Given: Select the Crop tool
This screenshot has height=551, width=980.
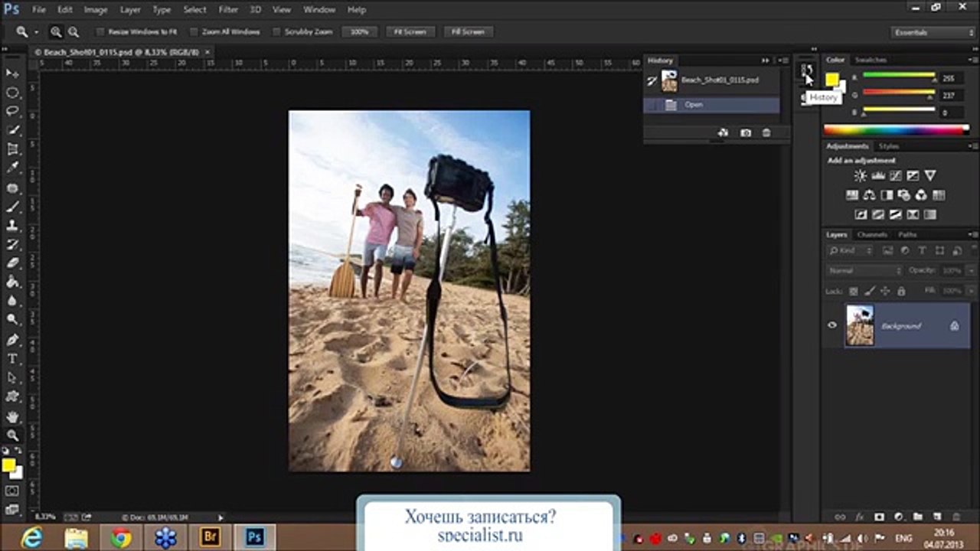Looking at the screenshot, I should click(12, 150).
